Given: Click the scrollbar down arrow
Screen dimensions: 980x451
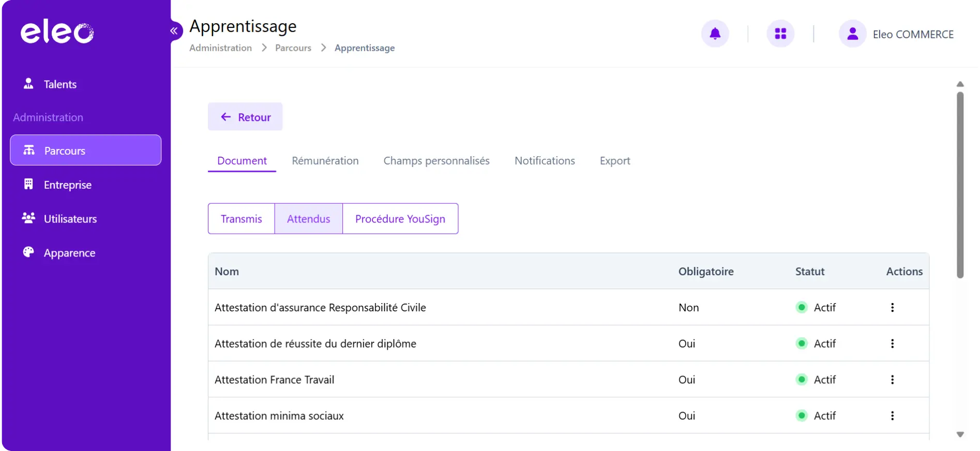Looking at the screenshot, I should (960, 434).
